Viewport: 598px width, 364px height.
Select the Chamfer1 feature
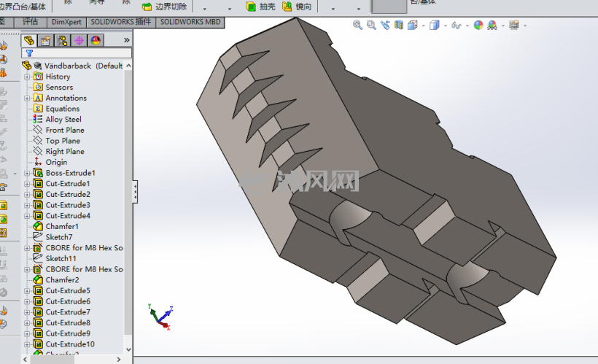pos(62,226)
